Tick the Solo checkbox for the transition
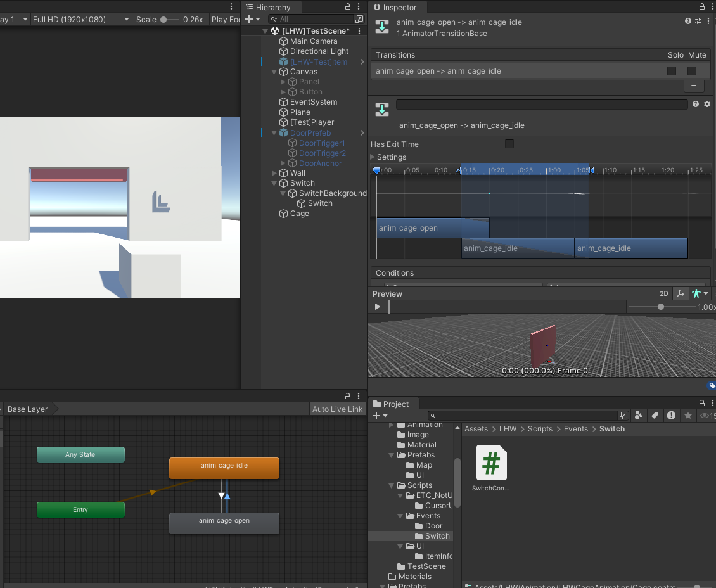The image size is (716, 588). [672, 71]
